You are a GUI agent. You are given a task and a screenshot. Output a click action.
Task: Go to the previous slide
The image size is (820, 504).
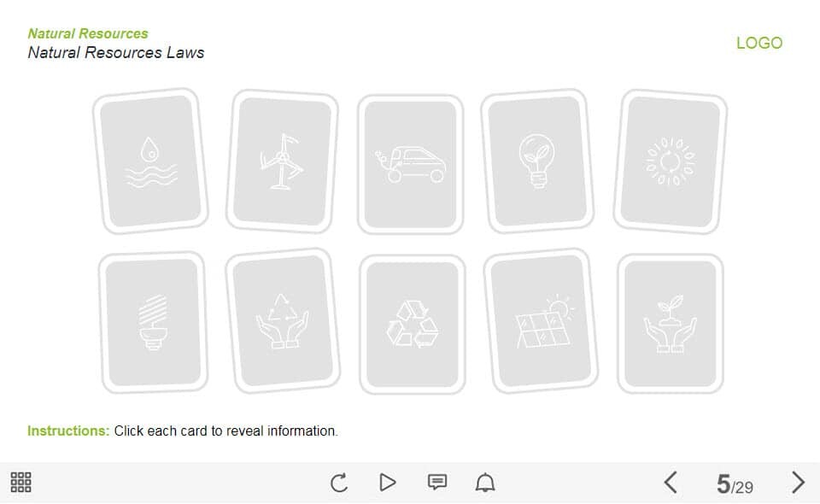pyautogui.click(x=671, y=482)
